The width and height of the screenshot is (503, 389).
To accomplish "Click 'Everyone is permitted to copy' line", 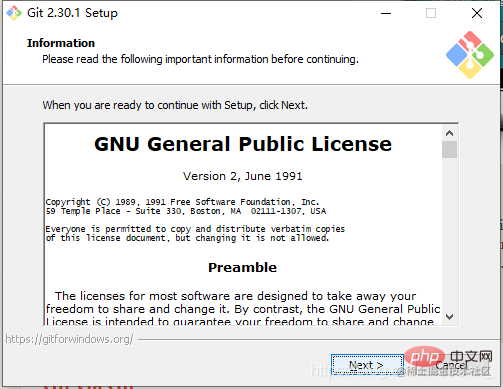I will (195, 229).
